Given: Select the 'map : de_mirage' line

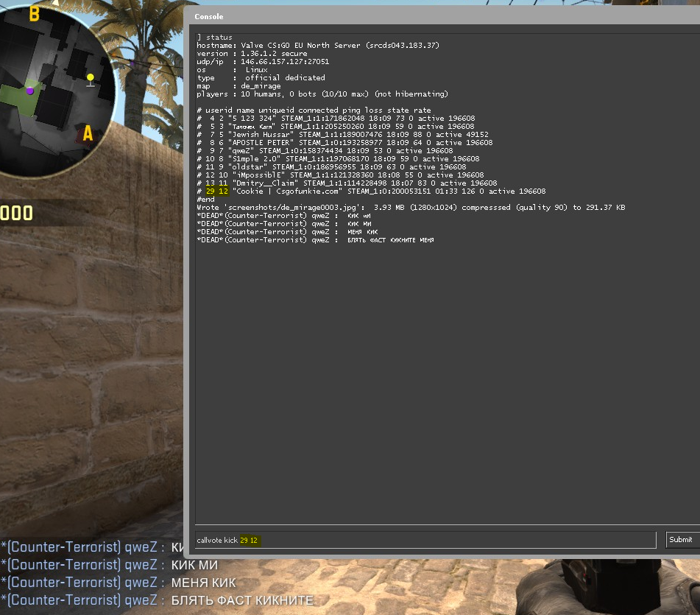Looking at the screenshot, I should coord(238,85).
